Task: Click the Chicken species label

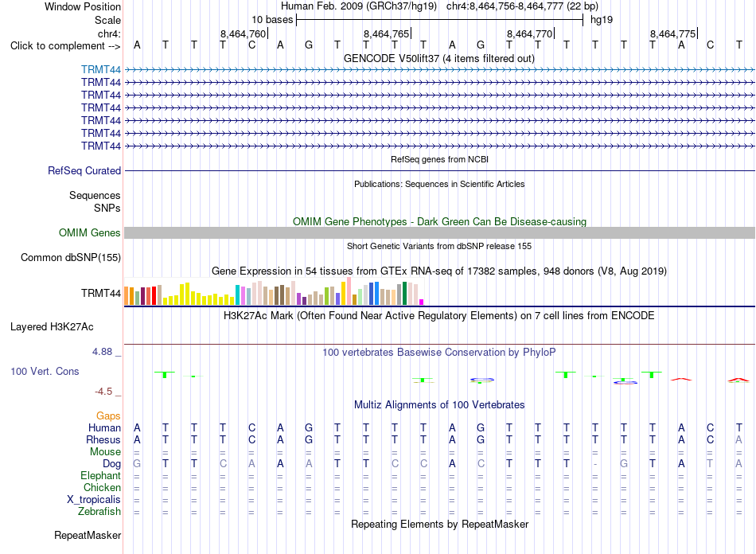Action: (102, 488)
